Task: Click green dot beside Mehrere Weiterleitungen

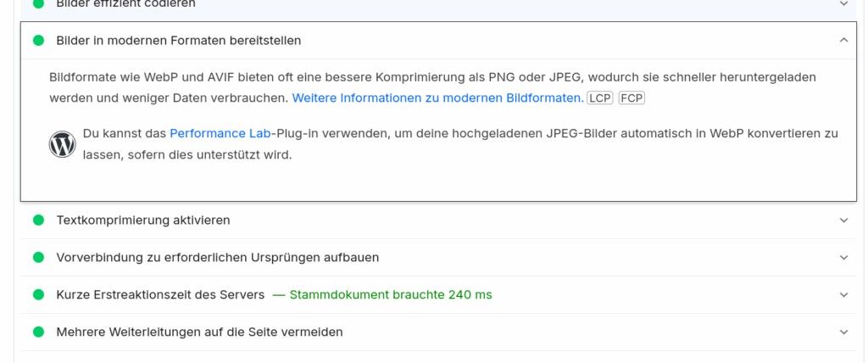Action: pyautogui.click(x=38, y=332)
